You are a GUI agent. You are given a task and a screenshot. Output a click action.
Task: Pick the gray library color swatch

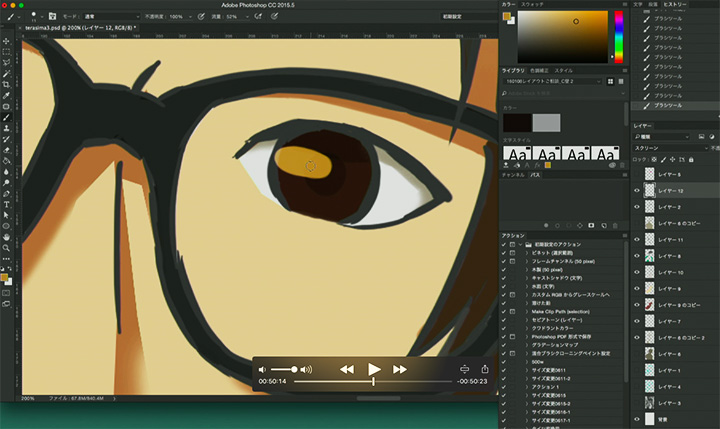(546, 123)
